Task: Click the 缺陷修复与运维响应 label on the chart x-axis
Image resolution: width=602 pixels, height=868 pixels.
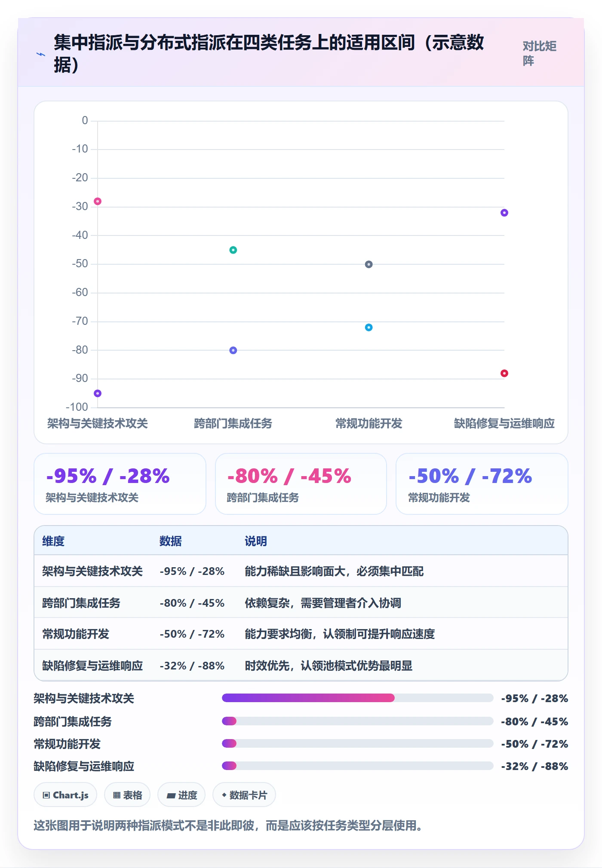Action: click(x=504, y=424)
